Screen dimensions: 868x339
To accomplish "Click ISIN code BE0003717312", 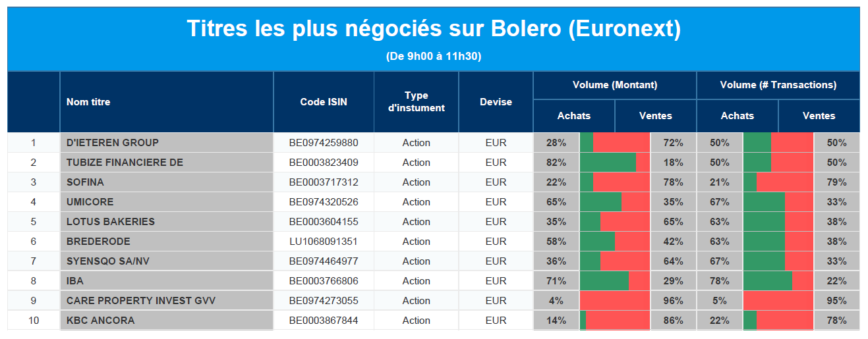I will 324,182.
